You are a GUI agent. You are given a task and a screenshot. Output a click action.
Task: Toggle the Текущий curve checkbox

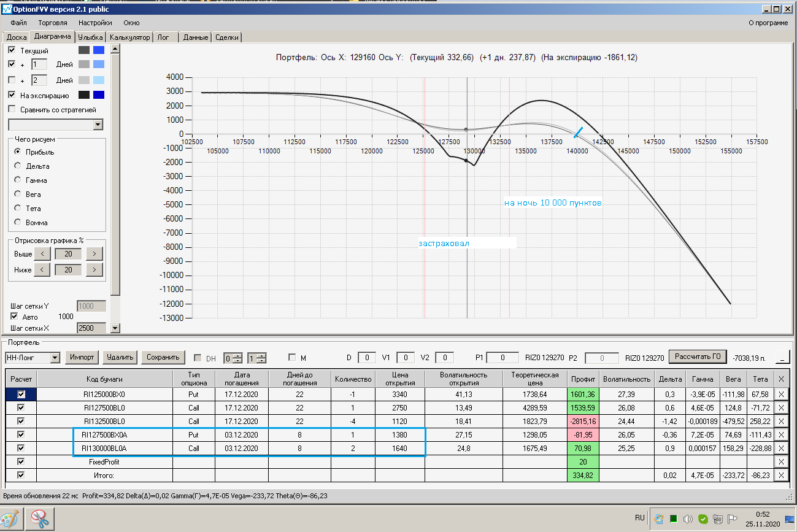coord(12,50)
